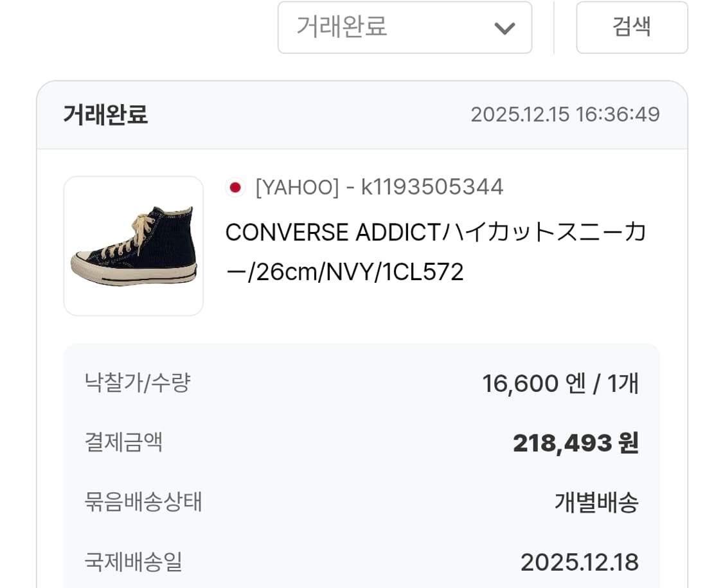
Task: Select the 개별배송 shipping status value
Action: [596, 503]
